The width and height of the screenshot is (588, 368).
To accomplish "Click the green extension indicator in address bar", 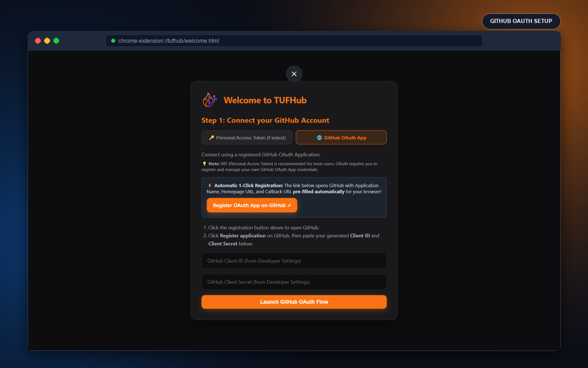I will 113,40.
